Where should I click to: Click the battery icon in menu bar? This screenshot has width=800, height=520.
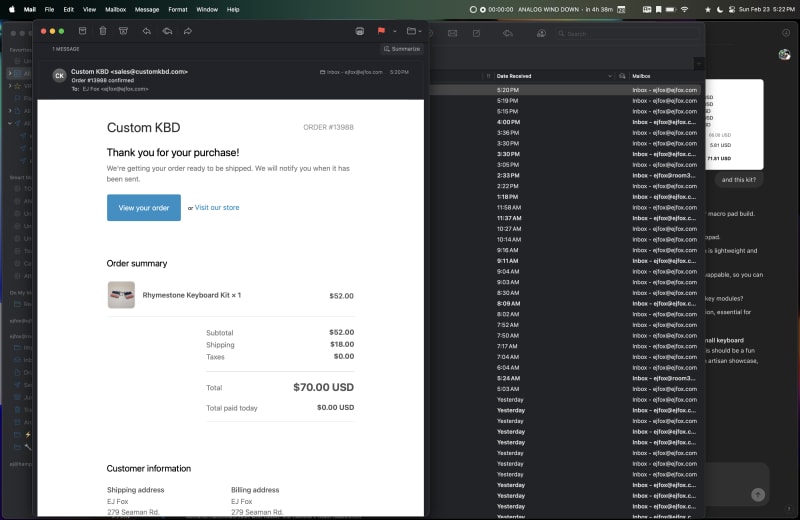point(671,9)
